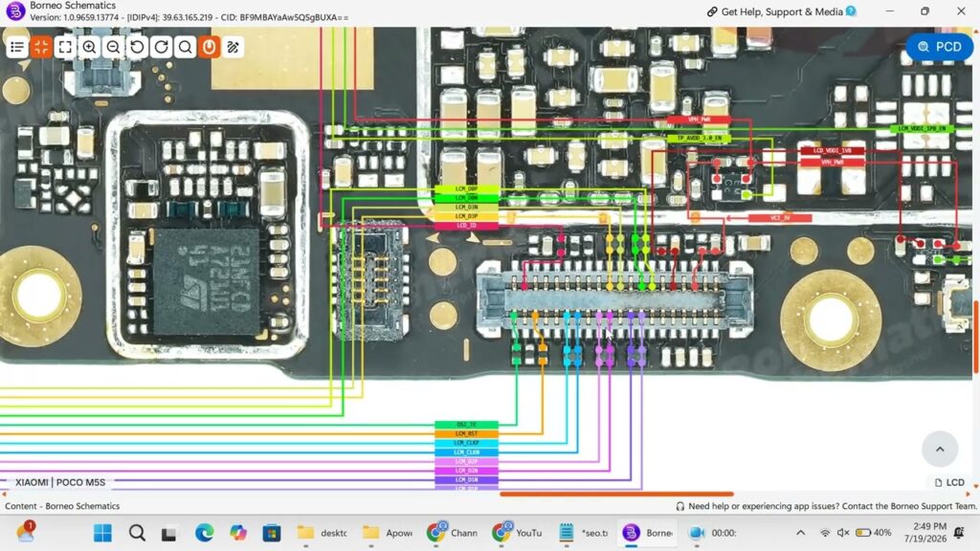Select the LCM_VDDI_1P8_EN net label
Viewport: 980px width, 551px height.
click(x=922, y=129)
